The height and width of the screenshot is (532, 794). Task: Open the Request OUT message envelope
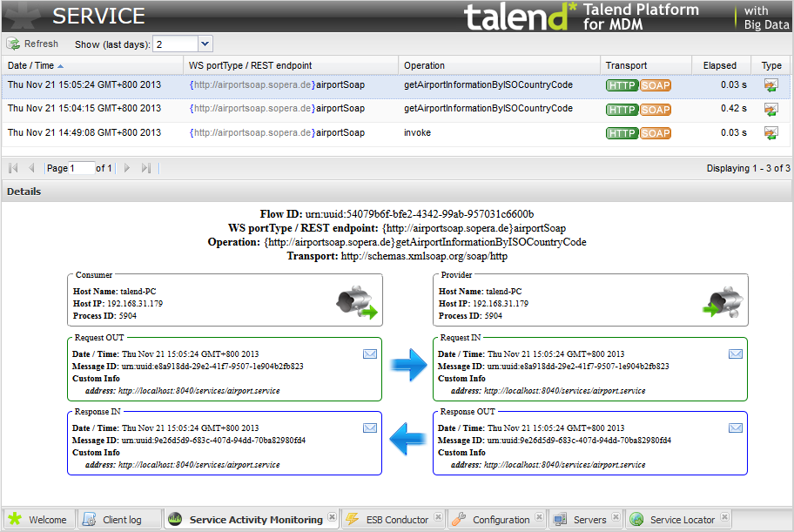click(370, 354)
